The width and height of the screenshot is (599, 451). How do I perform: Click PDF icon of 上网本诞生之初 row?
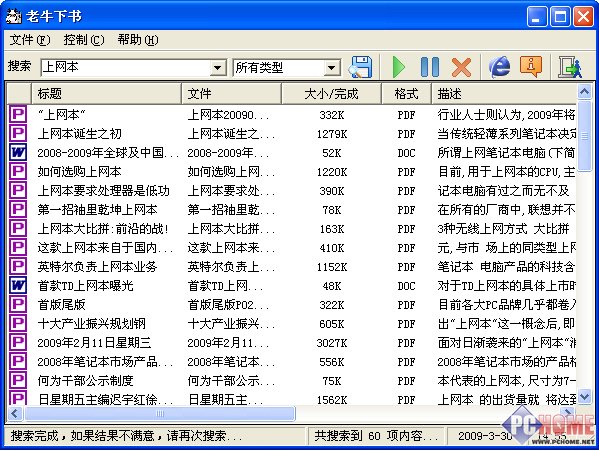(x=18, y=133)
